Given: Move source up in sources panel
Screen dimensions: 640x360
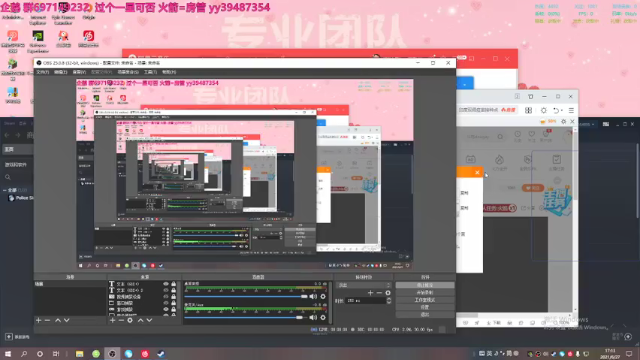Looking at the screenshot, I should [140, 320].
